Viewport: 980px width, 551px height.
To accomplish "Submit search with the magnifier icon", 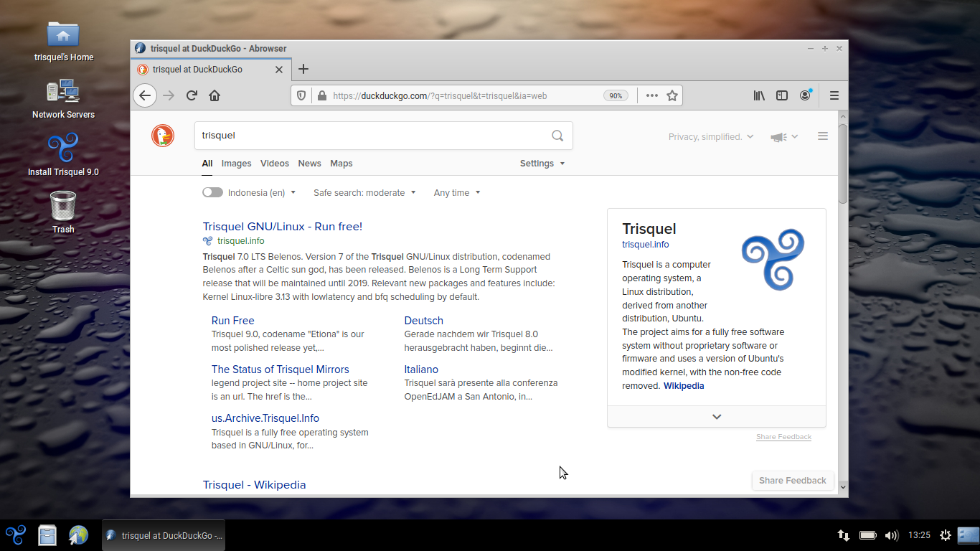I will click(x=557, y=136).
